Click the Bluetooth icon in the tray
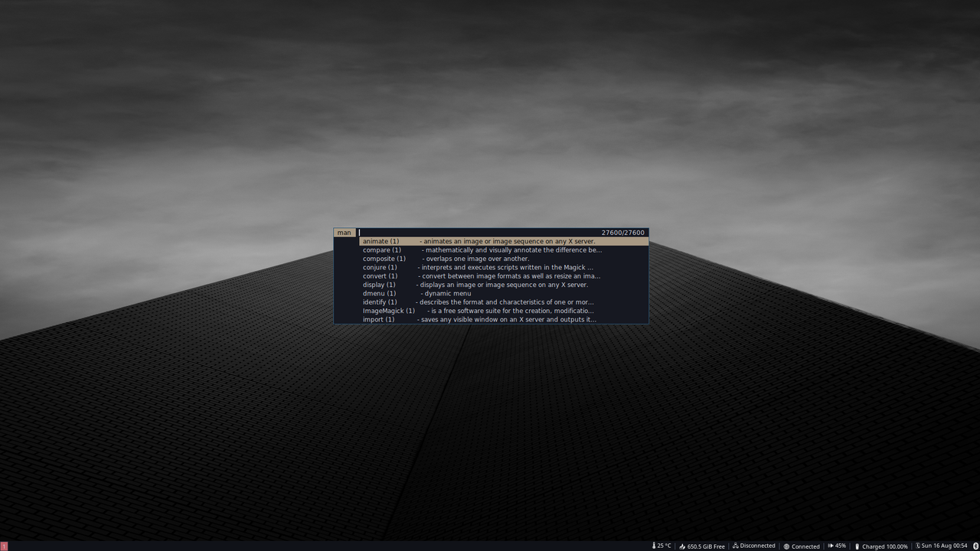The image size is (980, 551). click(x=975, y=546)
